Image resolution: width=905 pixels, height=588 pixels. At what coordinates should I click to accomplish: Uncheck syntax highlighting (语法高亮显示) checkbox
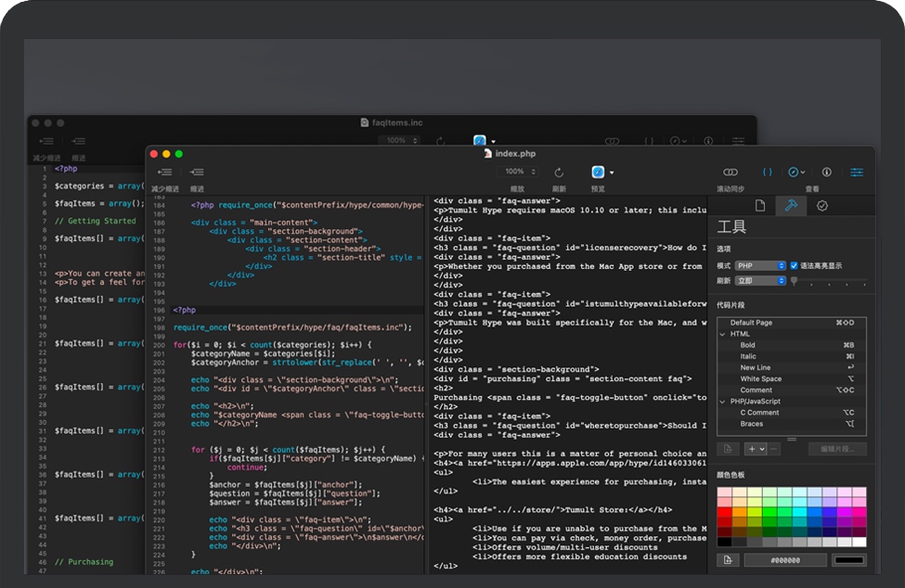click(x=794, y=266)
